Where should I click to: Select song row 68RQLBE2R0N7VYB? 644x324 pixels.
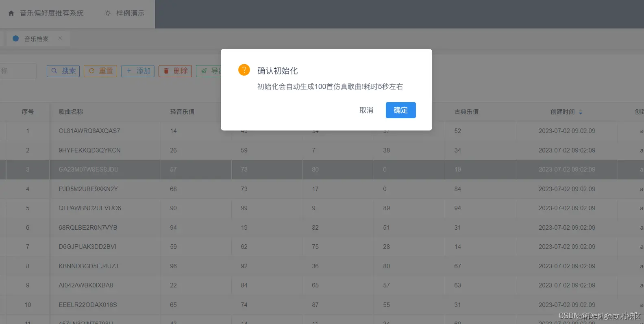click(322, 228)
